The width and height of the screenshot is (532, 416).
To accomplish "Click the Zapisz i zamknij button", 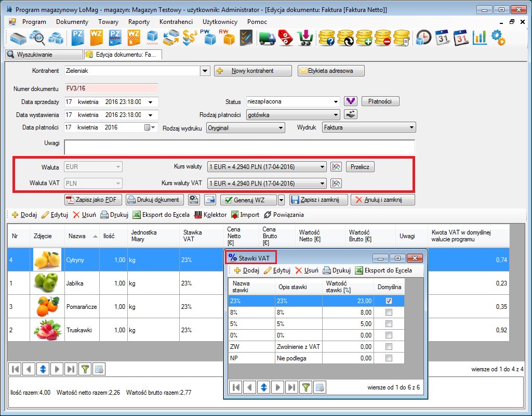I will coord(318,200).
